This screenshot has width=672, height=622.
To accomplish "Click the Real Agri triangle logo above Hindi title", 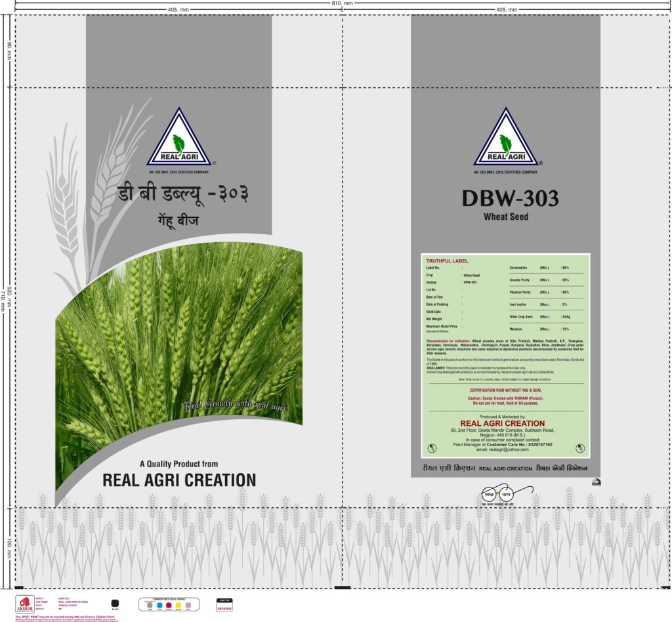I will pyautogui.click(x=179, y=136).
